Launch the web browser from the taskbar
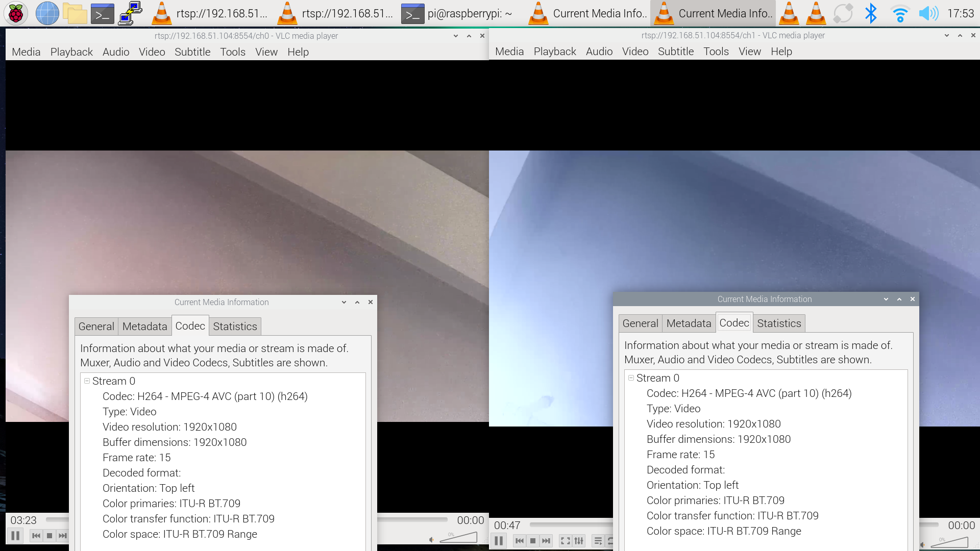 (47, 13)
